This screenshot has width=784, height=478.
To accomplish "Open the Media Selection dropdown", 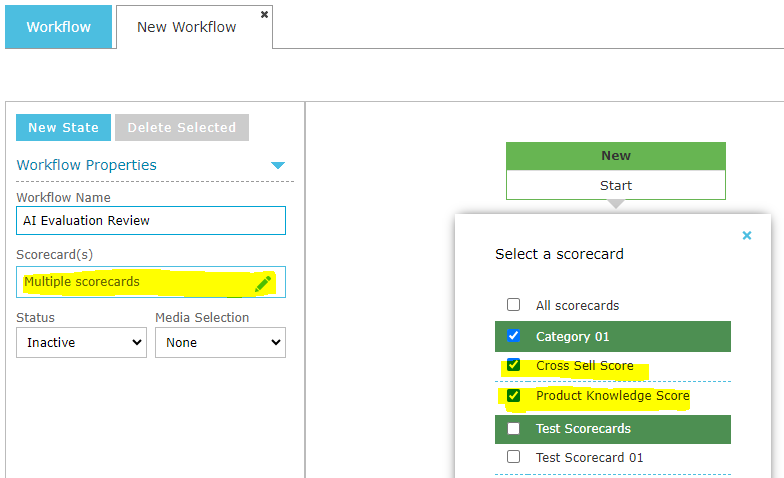I will tap(220, 342).
